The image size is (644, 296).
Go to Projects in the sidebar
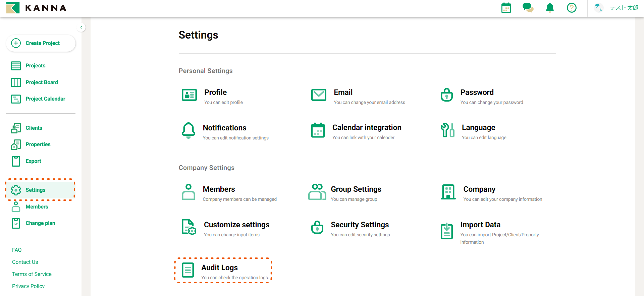35,66
